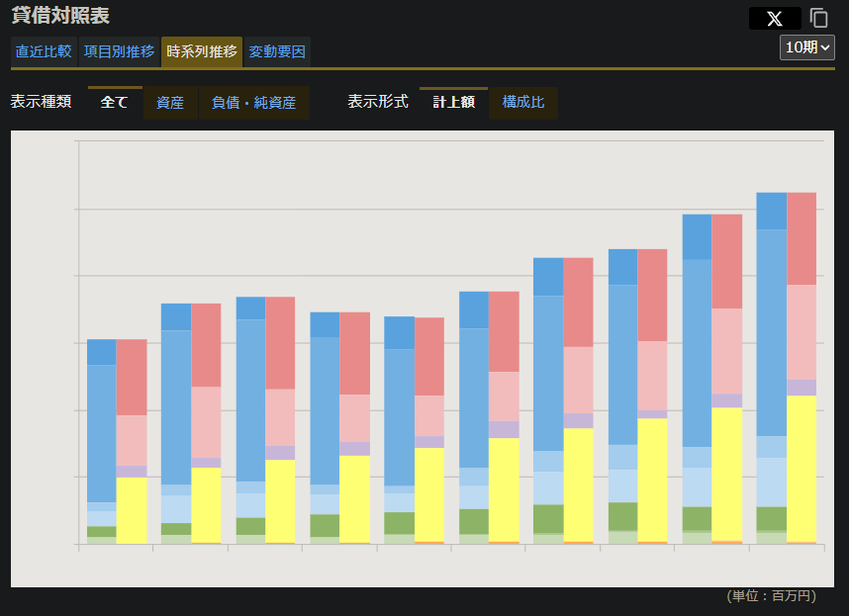Click the yellow segment of the fifth bar
Screen dimensions: 849x616
pos(429,494)
